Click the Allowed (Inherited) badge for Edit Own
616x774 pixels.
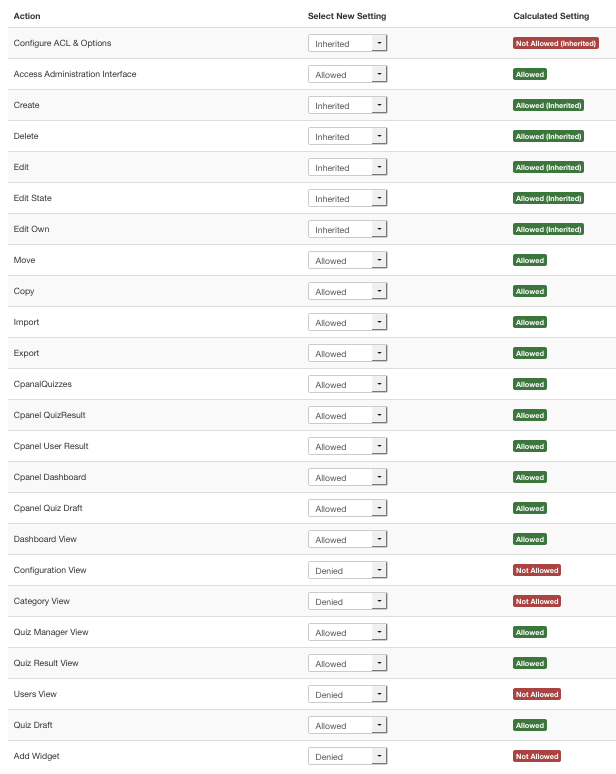coord(548,230)
